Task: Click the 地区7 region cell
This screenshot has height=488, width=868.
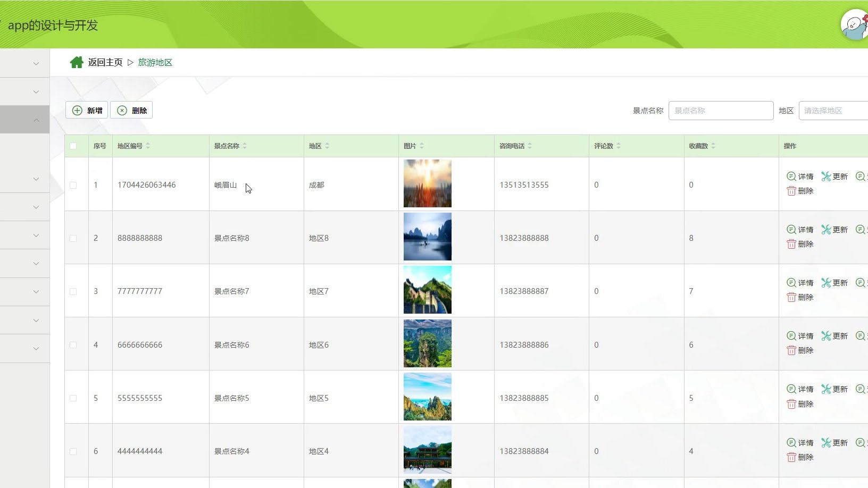Action: (x=319, y=291)
